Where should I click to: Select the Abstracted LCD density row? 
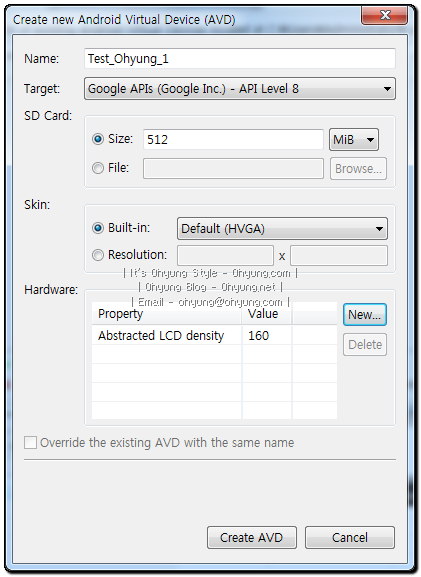coord(214,335)
